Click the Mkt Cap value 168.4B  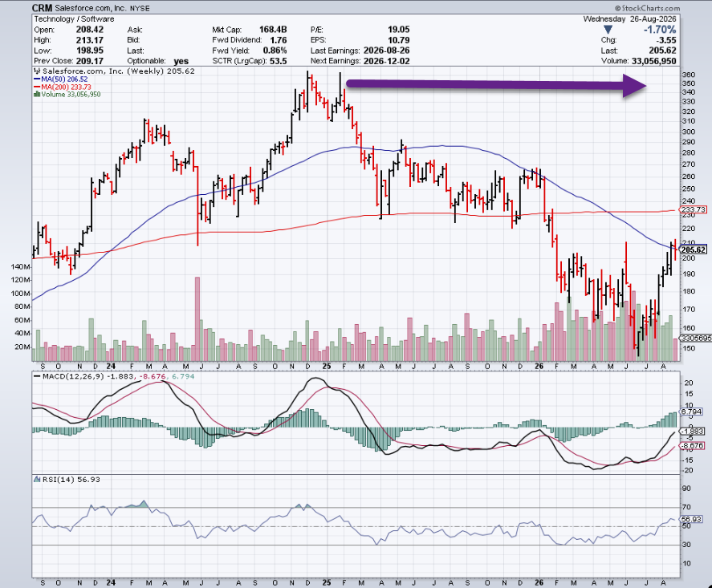[273, 30]
